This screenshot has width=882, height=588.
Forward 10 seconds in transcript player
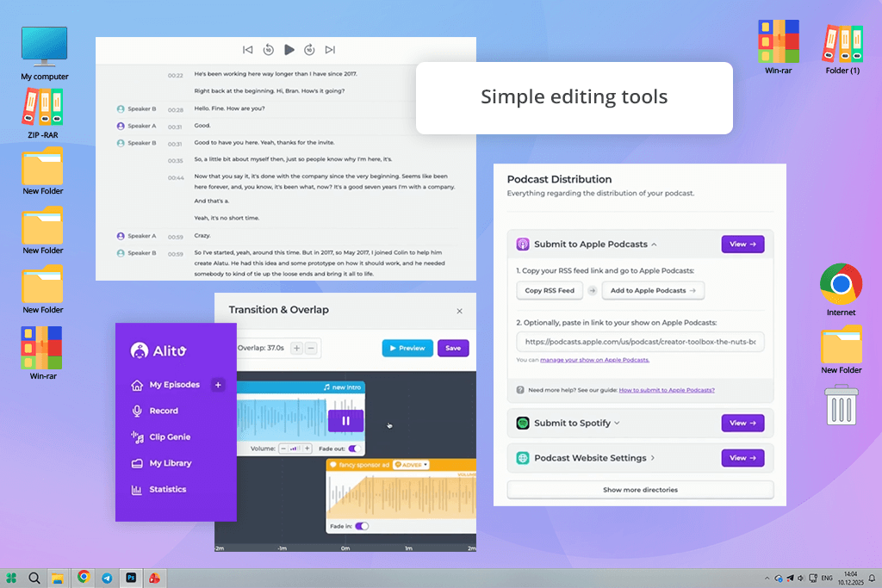click(309, 50)
